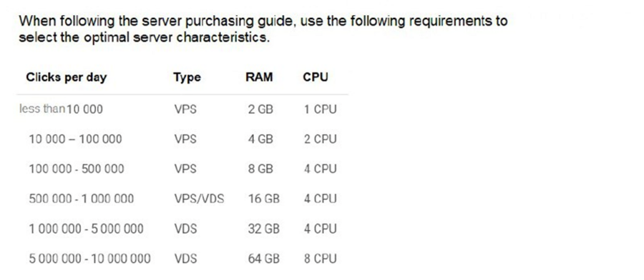Image resolution: width=644 pixels, height=280 pixels.
Task: Select the '10 000 – 100 000' clicks cell
Action: coord(76,139)
